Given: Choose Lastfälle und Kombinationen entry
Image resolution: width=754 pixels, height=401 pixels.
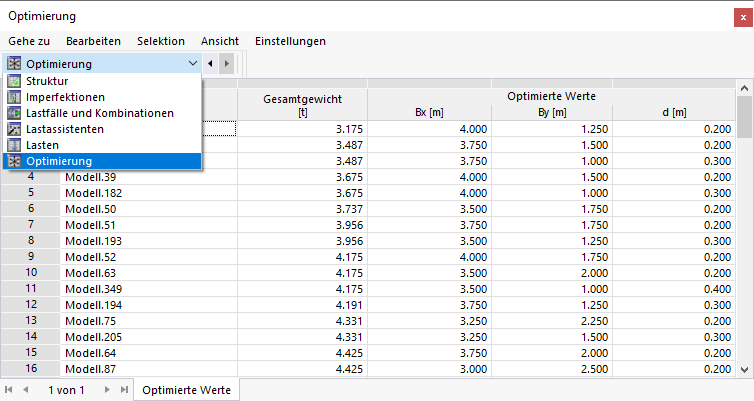Looking at the screenshot, I should 102,113.
